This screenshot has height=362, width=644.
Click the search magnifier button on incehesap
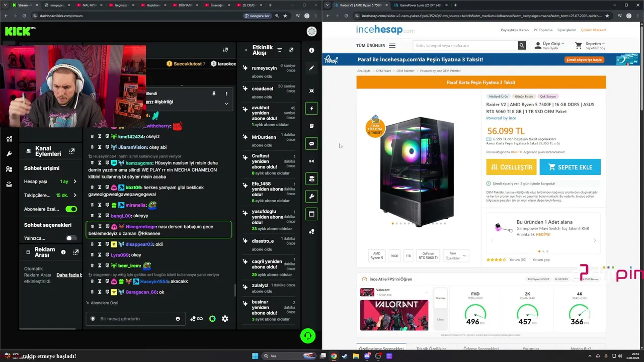coord(522,46)
